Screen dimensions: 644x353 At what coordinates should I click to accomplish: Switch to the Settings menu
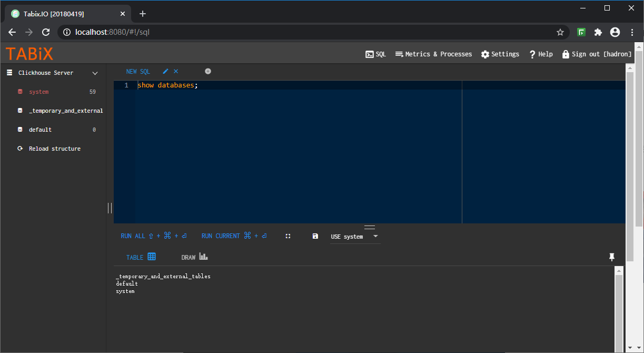pos(499,54)
